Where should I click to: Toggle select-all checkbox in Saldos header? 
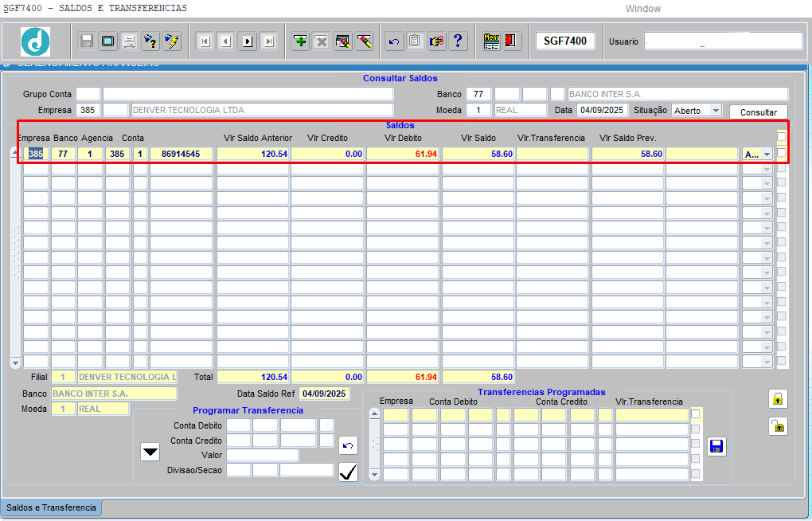782,136
